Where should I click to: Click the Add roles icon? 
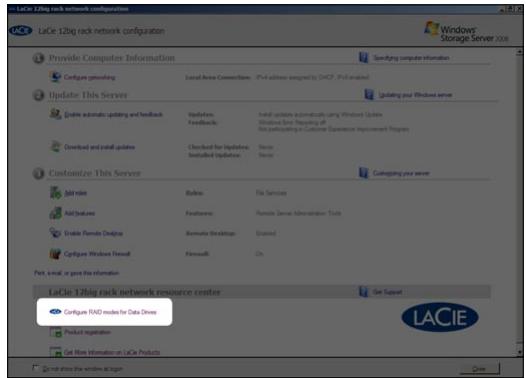55,193
